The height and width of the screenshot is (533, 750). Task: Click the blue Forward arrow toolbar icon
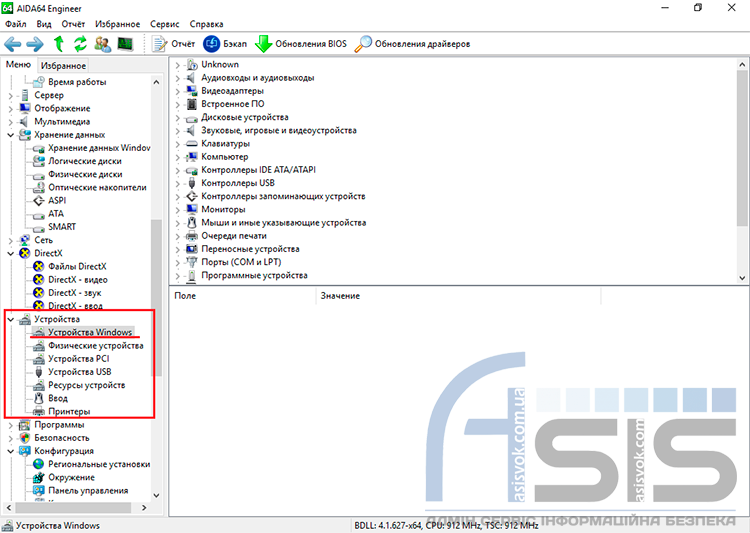pyautogui.click(x=35, y=44)
